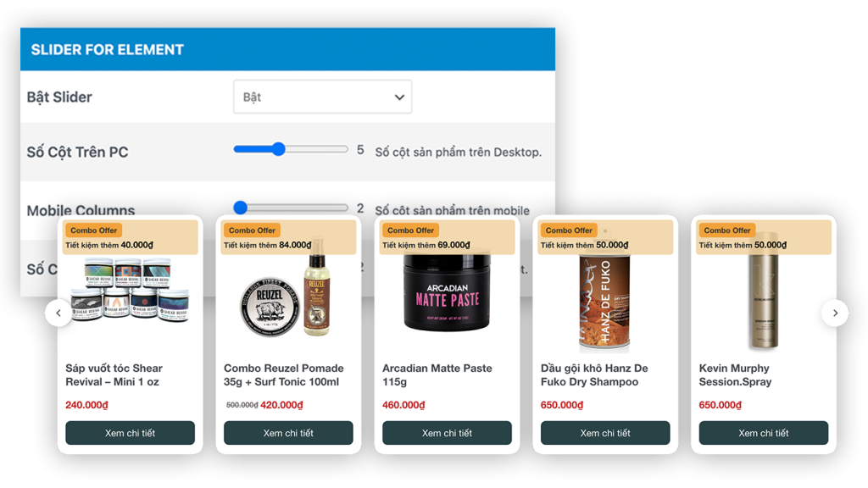Open the Arcadian Matte Paste jar image

click(x=448, y=292)
